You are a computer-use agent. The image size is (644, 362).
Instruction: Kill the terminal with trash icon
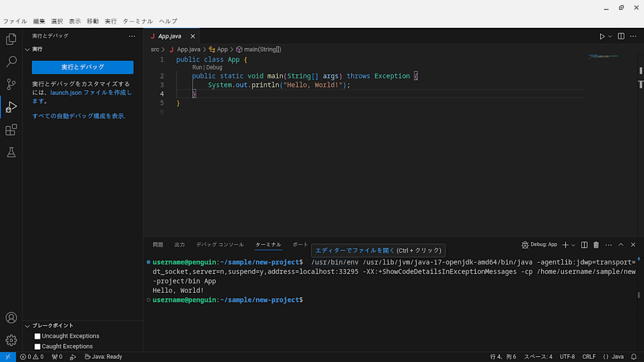click(x=596, y=245)
